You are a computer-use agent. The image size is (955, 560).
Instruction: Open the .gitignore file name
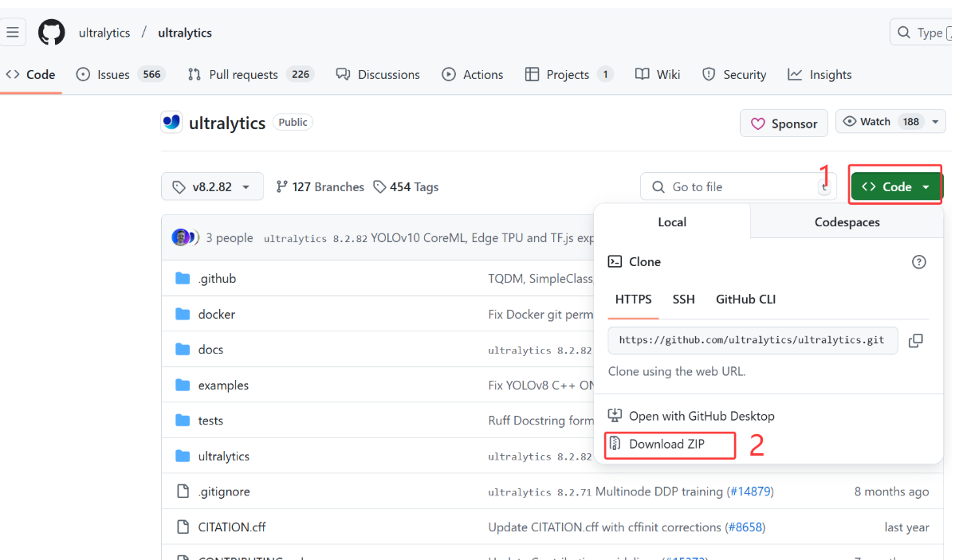click(x=223, y=491)
